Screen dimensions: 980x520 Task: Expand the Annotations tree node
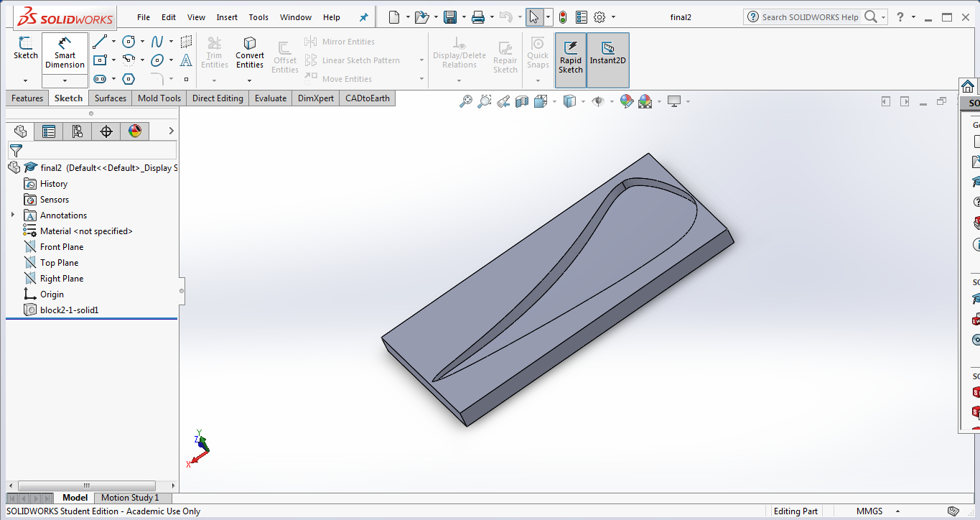[12, 215]
